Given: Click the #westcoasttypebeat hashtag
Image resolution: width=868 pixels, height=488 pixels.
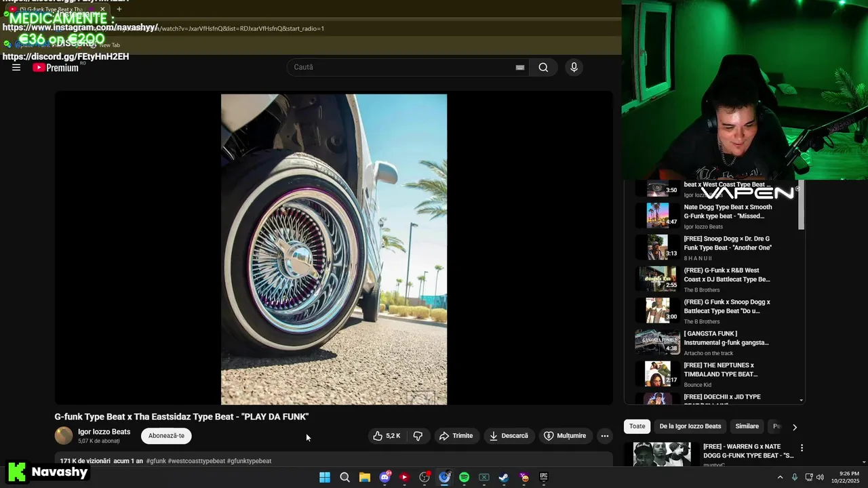Looking at the screenshot, I should [197, 461].
